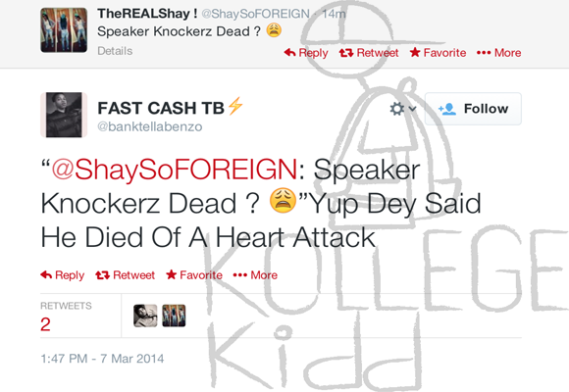Screen dimensions: 569x392
Task: Open @banktellabenzo profile handle
Action: pyautogui.click(x=149, y=126)
